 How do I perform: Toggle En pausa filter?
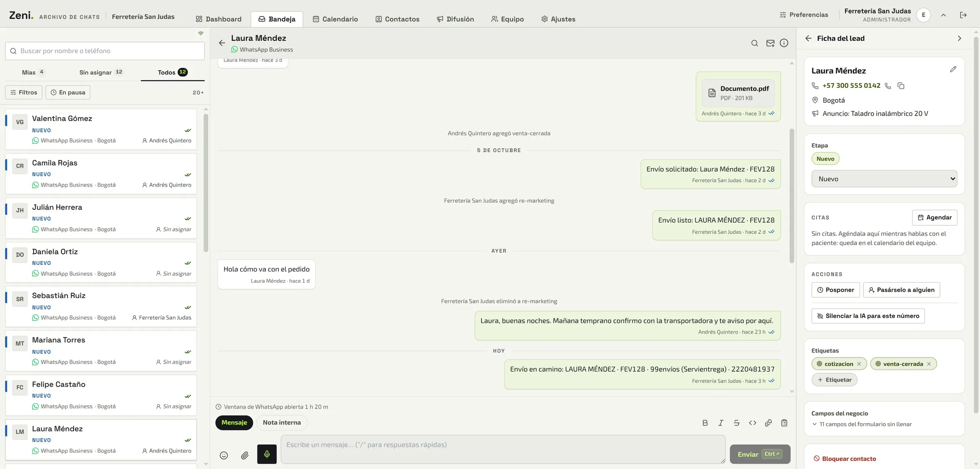[68, 92]
